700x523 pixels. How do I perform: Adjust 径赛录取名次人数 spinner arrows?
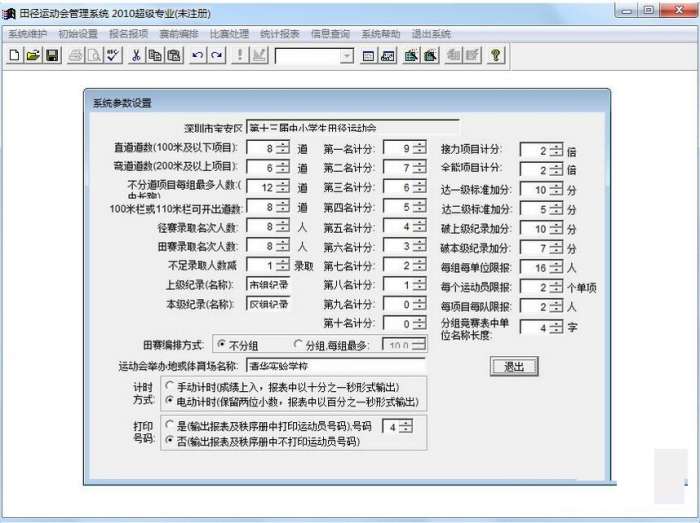(282, 226)
